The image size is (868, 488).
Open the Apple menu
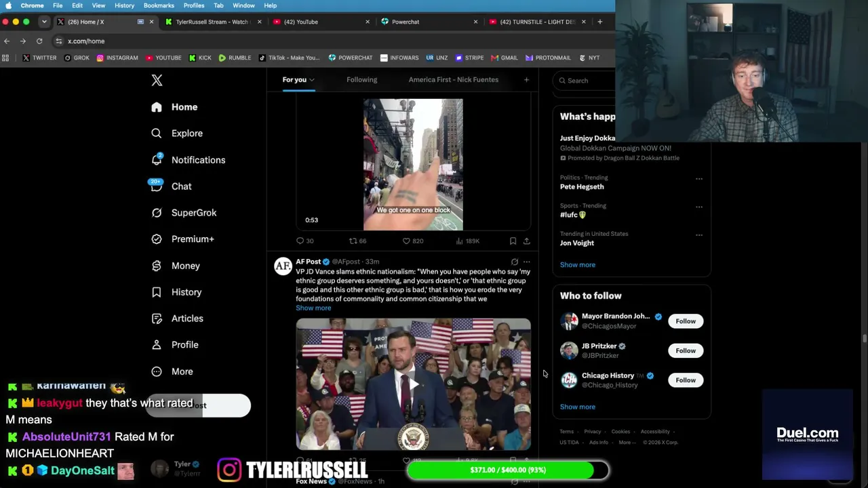point(8,5)
